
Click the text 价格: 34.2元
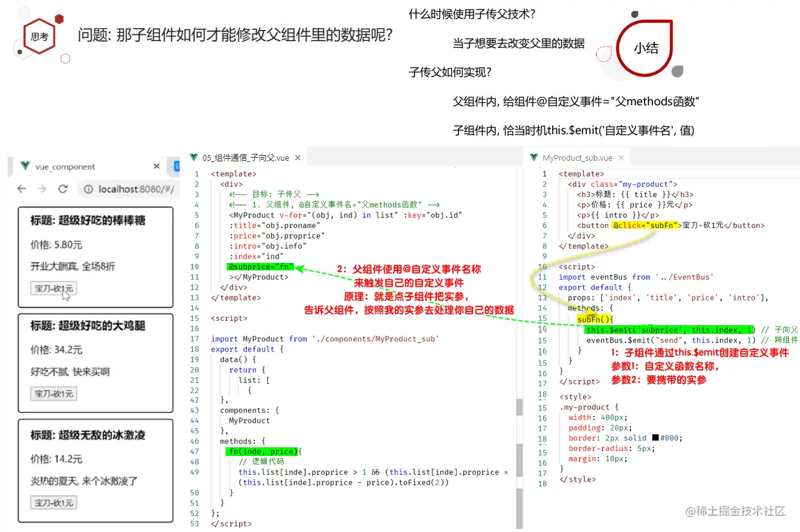pos(56,350)
